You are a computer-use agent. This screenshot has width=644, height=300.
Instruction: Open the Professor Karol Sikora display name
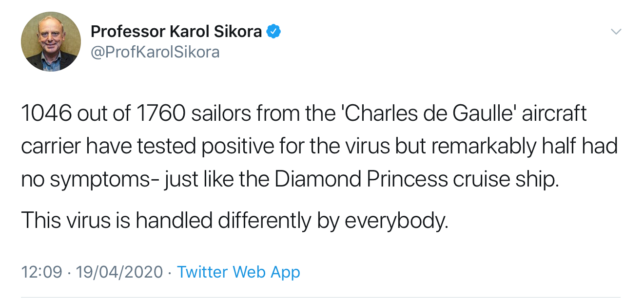tap(177, 32)
